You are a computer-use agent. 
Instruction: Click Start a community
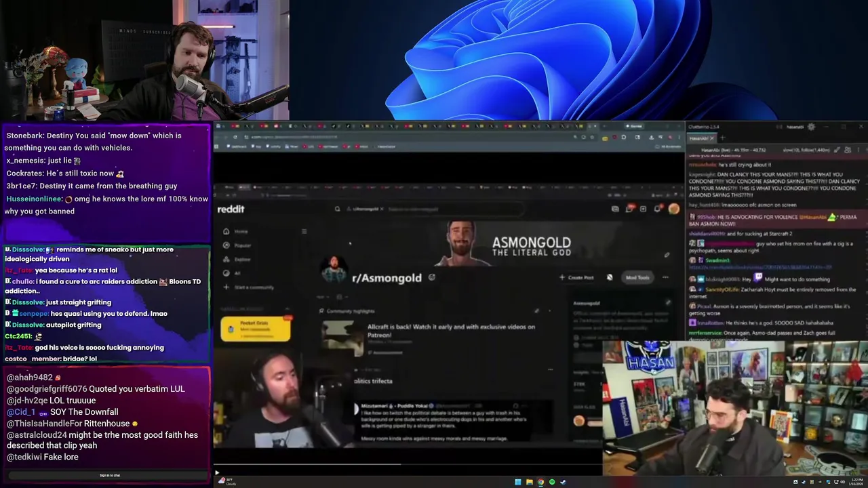[248, 287]
